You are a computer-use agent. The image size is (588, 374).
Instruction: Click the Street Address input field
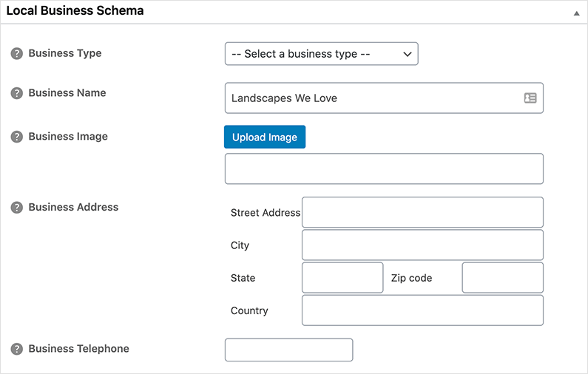pos(422,212)
